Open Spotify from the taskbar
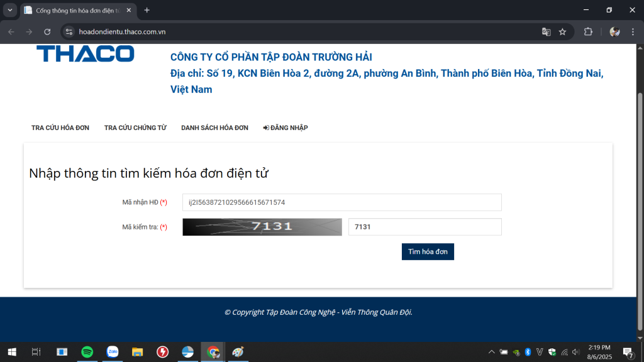Image resolution: width=644 pixels, height=362 pixels. 87,352
